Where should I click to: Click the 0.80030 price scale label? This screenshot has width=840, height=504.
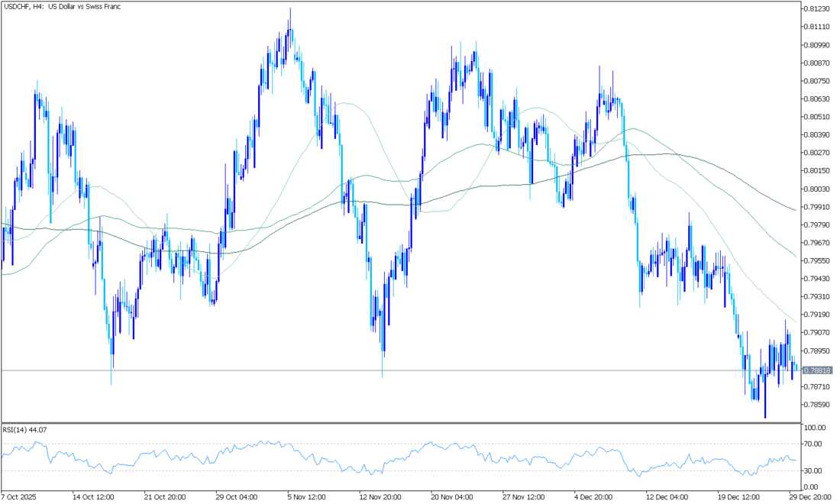point(816,189)
